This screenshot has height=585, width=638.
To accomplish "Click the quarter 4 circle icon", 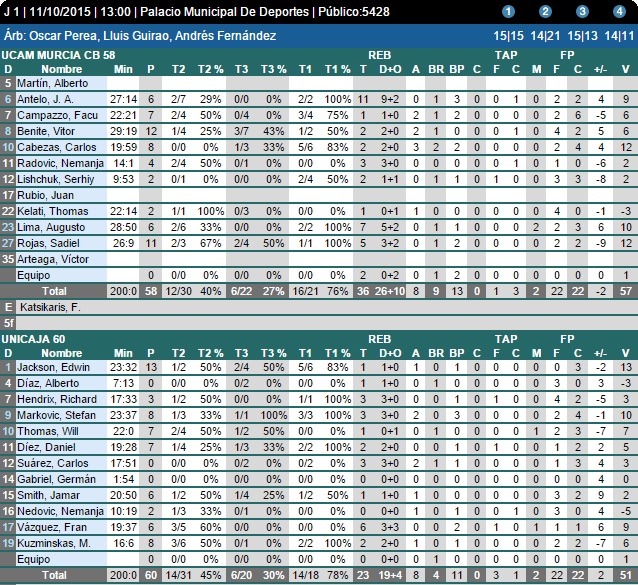I will [x=619, y=11].
